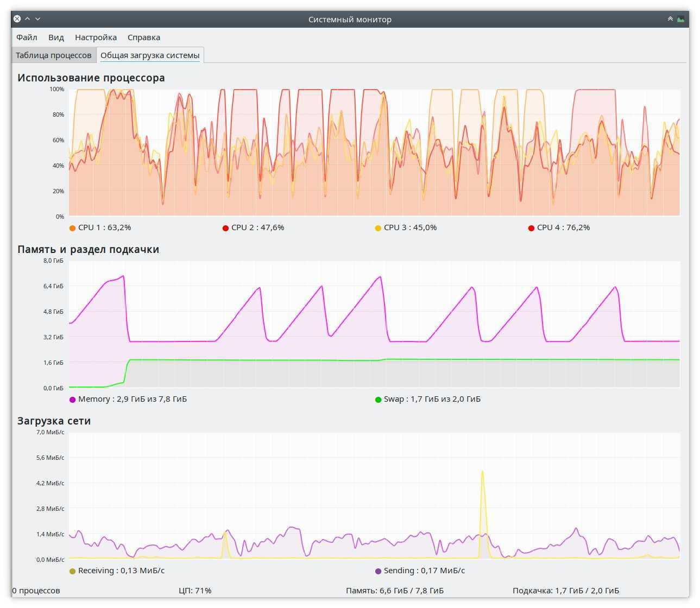Image resolution: width=700 pixels, height=608 pixels.
Task: Select the Общая загрузка системы tab
Action: tap(150, 55)
